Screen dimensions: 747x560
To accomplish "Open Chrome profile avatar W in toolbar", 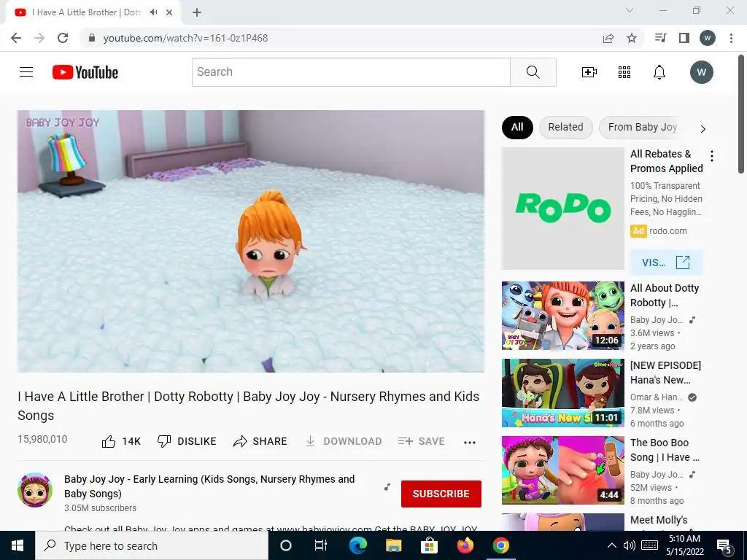I will 708,38.
